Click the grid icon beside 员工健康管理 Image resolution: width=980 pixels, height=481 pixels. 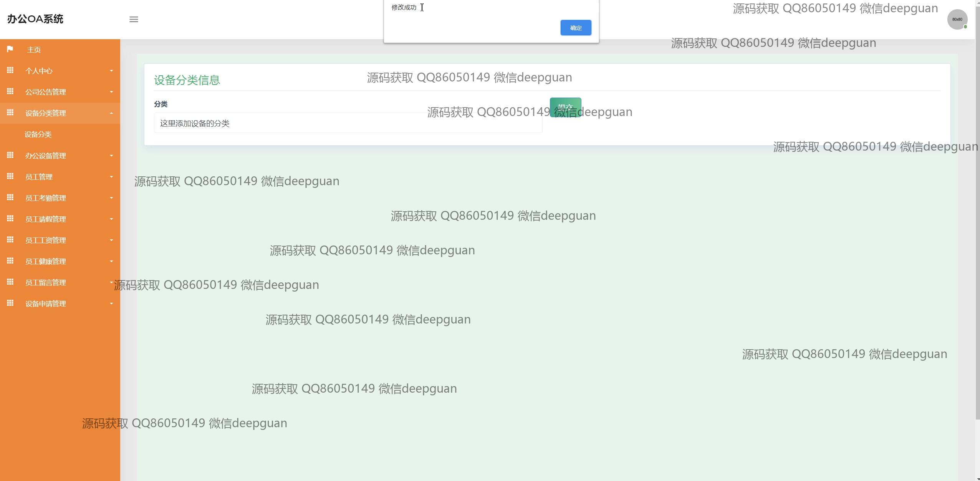(10, 261)
